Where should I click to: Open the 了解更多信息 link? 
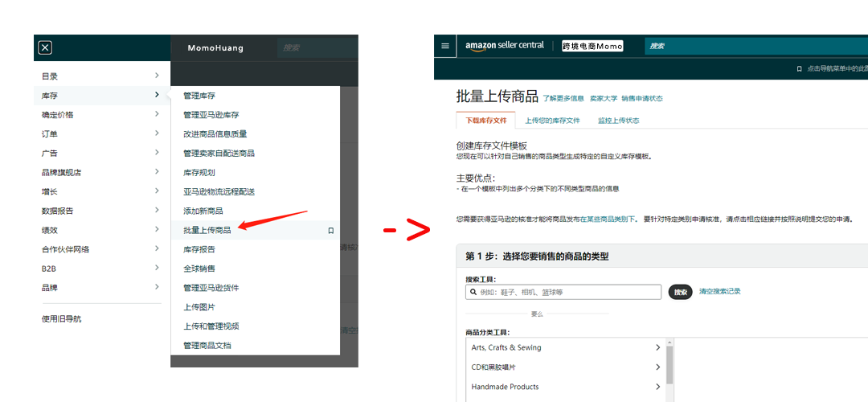click(x=563, y=99)
